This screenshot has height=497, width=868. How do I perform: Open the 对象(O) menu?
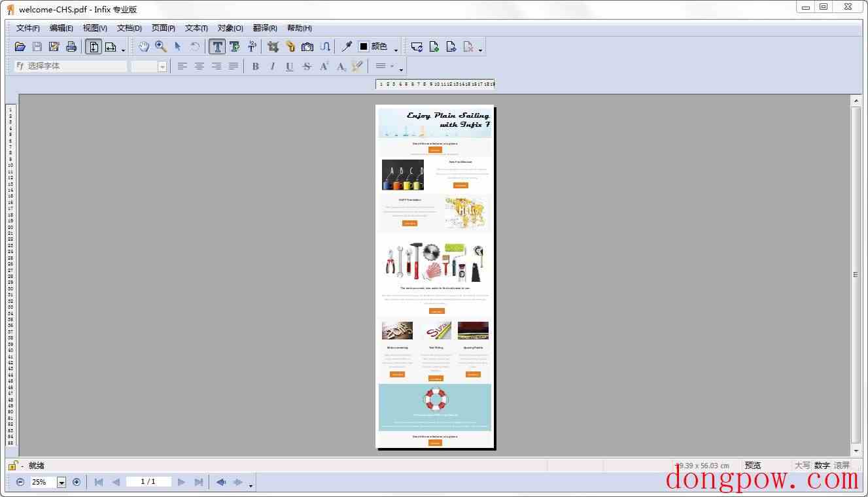(230, 28)
